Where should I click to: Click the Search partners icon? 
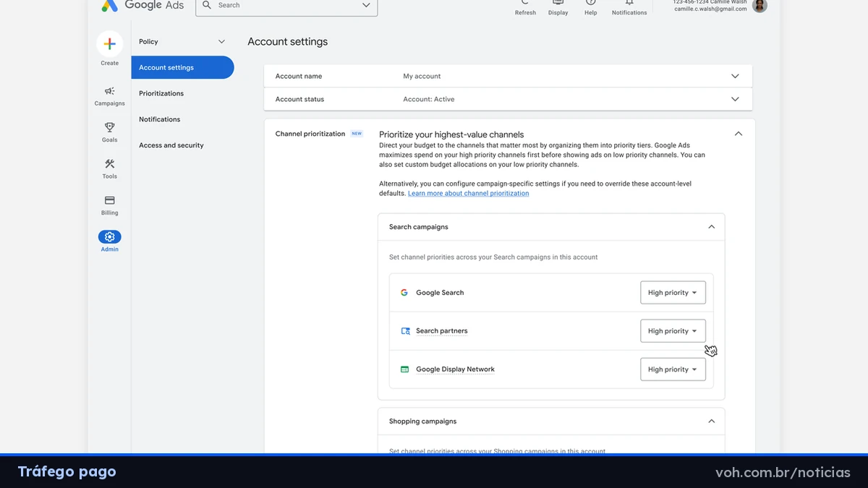405,331
